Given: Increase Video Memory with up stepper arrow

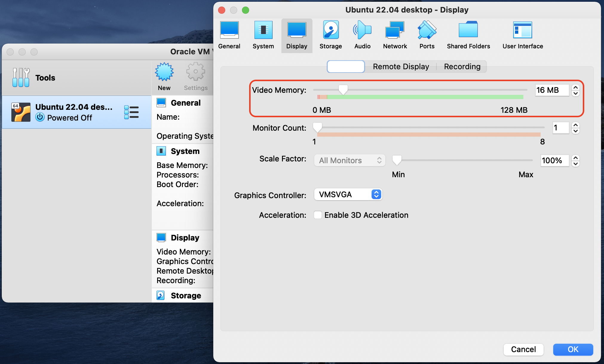Looking at the screenshot, I should (x=576, y=87).
